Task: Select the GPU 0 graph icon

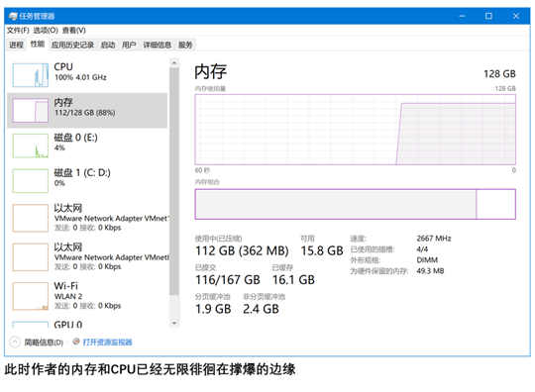Action: tap(31, 324)
